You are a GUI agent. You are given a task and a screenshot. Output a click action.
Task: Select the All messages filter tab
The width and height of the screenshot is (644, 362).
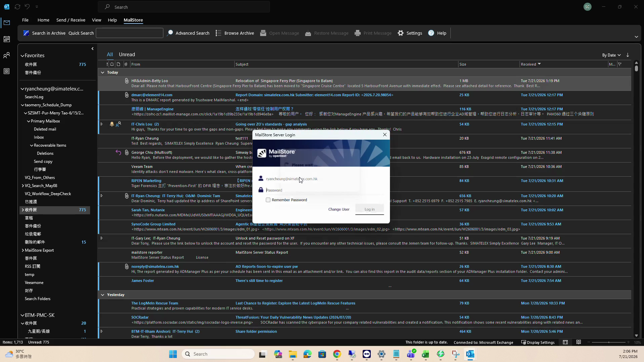110,55
